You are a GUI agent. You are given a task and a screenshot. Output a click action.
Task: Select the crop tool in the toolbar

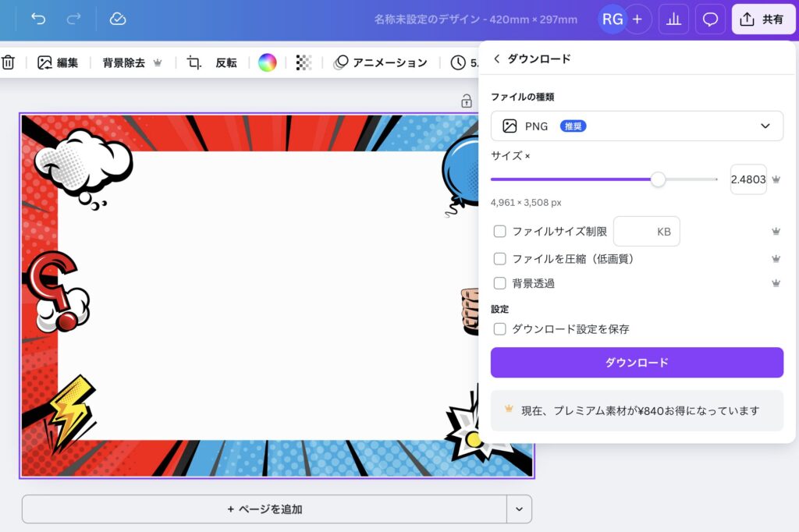tap(192, 62)
